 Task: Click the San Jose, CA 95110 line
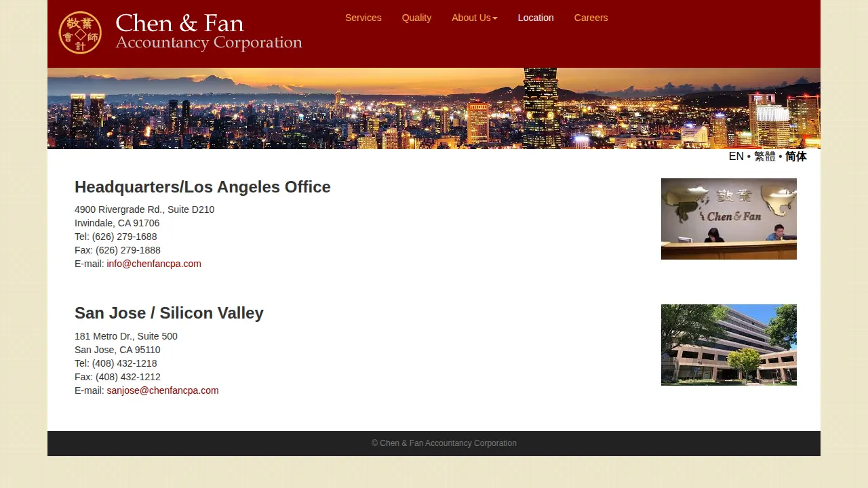[x=117, y=350]
